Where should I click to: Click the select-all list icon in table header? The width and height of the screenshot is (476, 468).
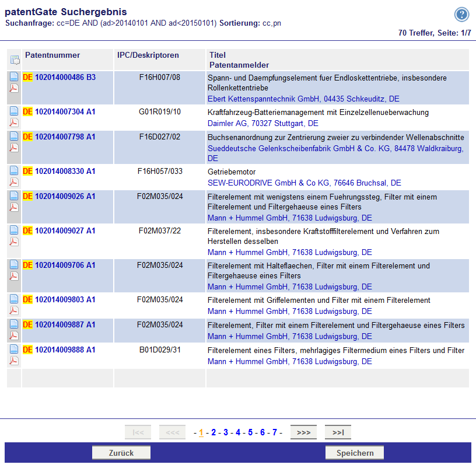(15, 60)
